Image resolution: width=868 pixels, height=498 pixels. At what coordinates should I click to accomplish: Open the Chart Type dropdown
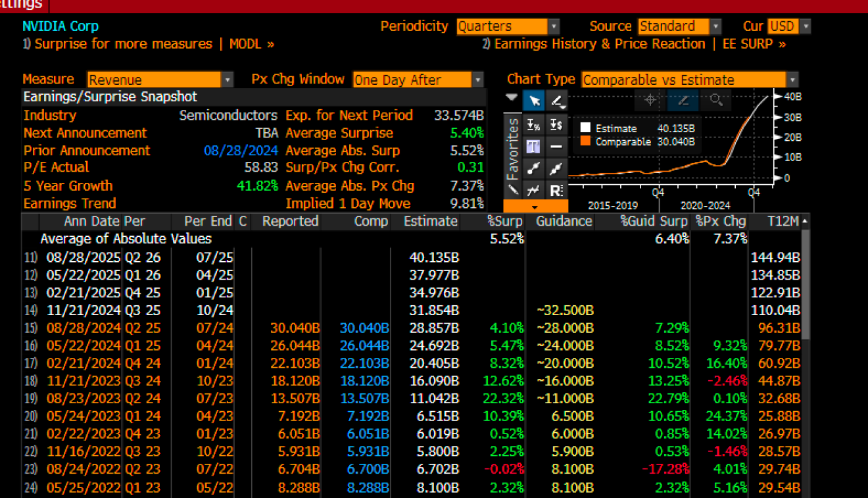(690, 80)
